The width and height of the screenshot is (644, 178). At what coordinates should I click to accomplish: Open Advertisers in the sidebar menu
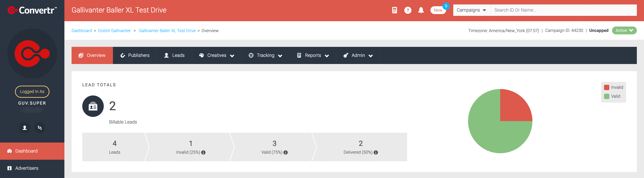click(32, 168)
